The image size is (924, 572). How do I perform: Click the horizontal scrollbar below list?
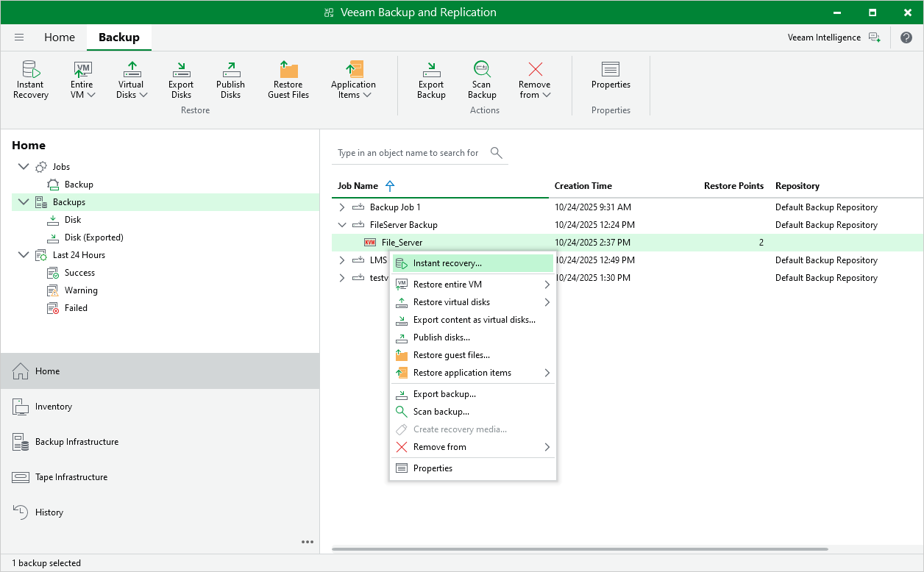click(580, 549)
